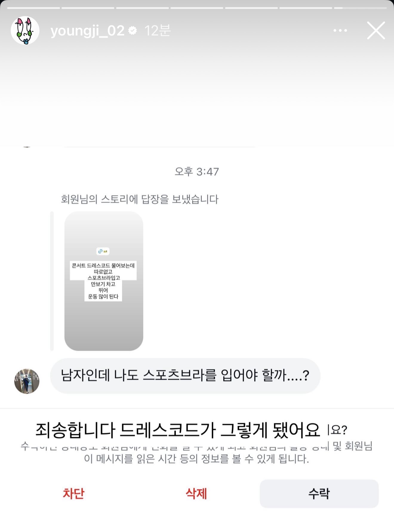394x532 pixels.
Task: Open the message sender's profile picture
Action: [27, 381]
